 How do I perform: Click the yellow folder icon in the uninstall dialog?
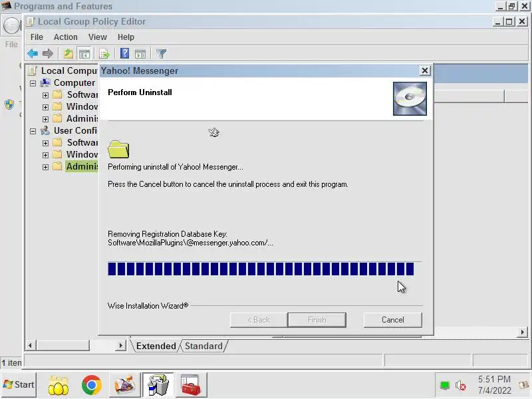coord(118,149)
